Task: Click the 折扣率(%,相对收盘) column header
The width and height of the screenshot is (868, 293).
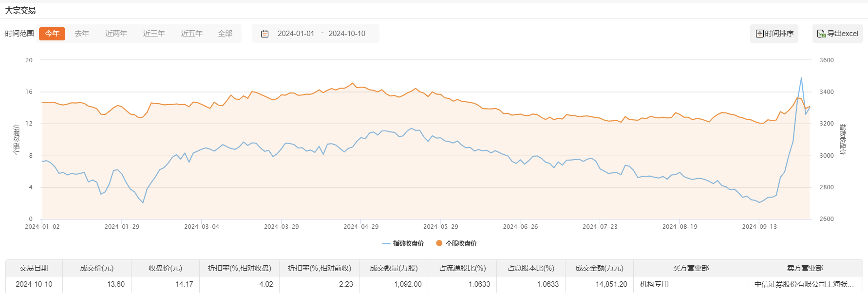Action: [239, 268]
